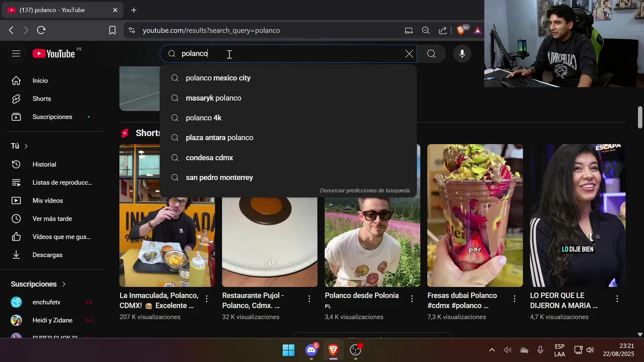Reload the page
This screenshot has height=362, width=644.
(41, 30)
